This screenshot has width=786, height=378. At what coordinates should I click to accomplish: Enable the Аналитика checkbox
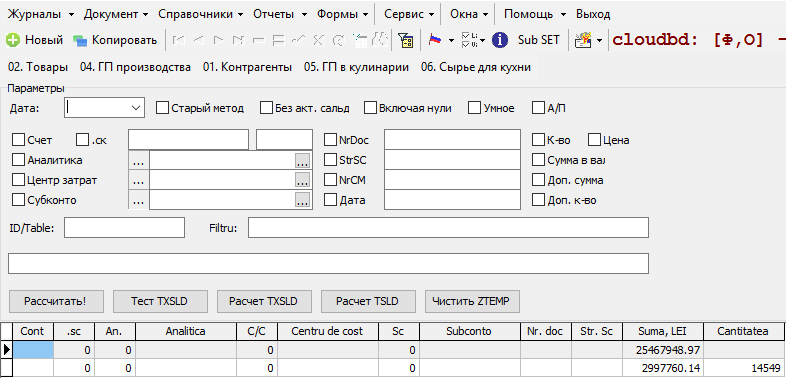click(x=19, y=159)
